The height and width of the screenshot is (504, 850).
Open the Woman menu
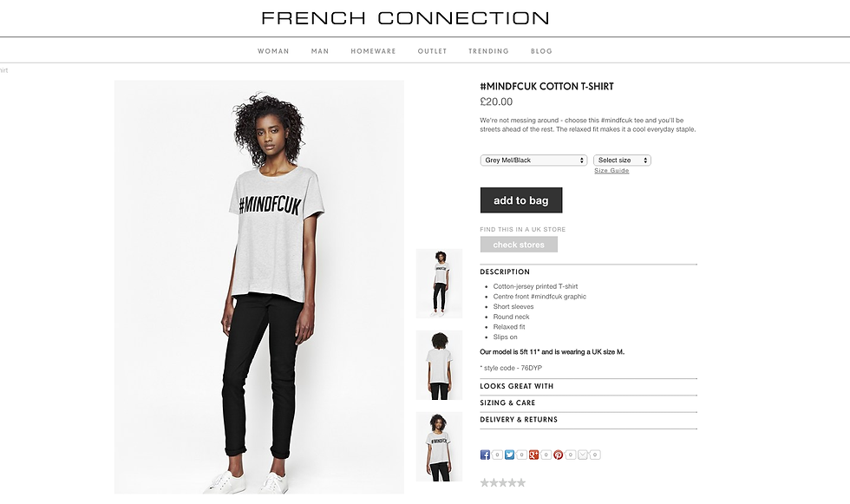tap(273, 51)
